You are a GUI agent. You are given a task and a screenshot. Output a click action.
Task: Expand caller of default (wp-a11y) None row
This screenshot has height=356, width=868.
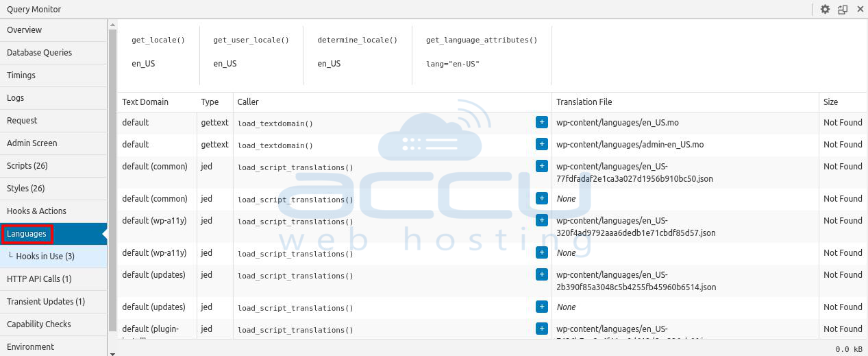[542, 252]
